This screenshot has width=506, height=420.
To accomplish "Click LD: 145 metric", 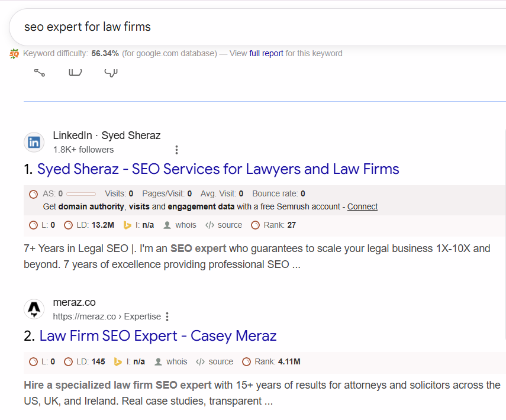I will [91, 361].
